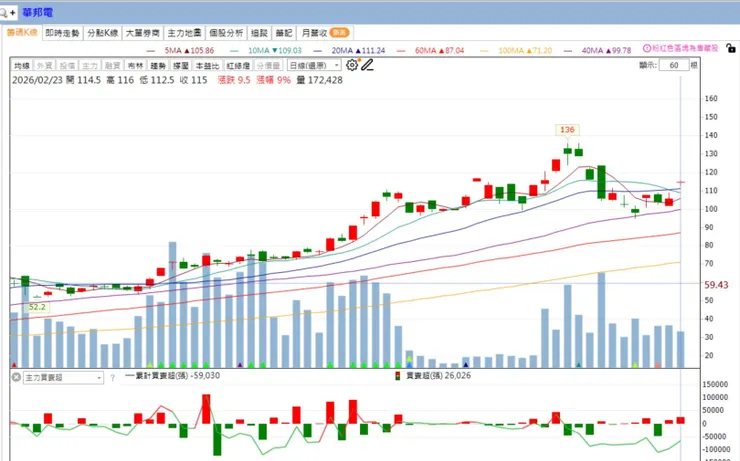Click the 粉紅色區塊為庫藏股 notice link
The height and width of the screenshot is (461, 740).
click(685, 48)
